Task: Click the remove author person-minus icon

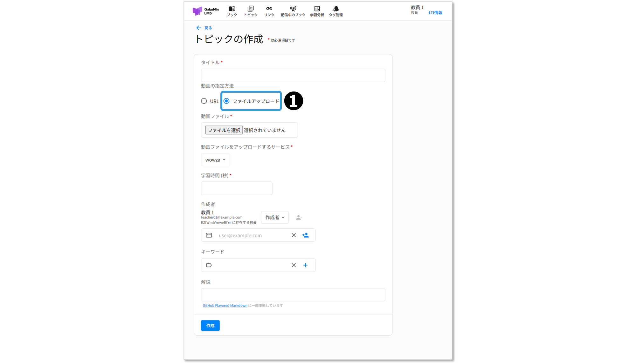Action: [299, 218]
